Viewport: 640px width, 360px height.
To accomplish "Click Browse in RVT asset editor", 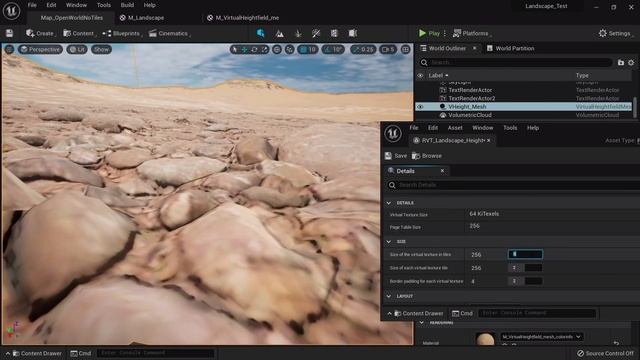I will (x=427, y=156).
